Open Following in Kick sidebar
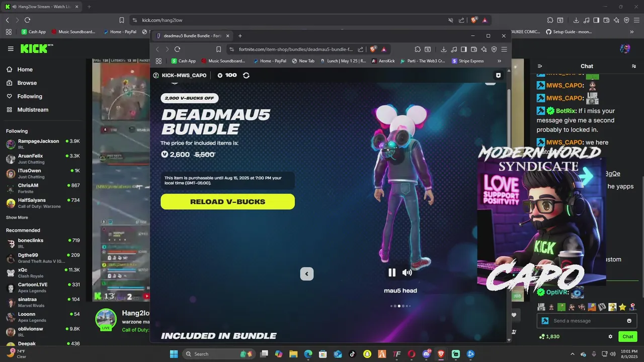Screen dimensions: 644x362 [x=25, y=97]
